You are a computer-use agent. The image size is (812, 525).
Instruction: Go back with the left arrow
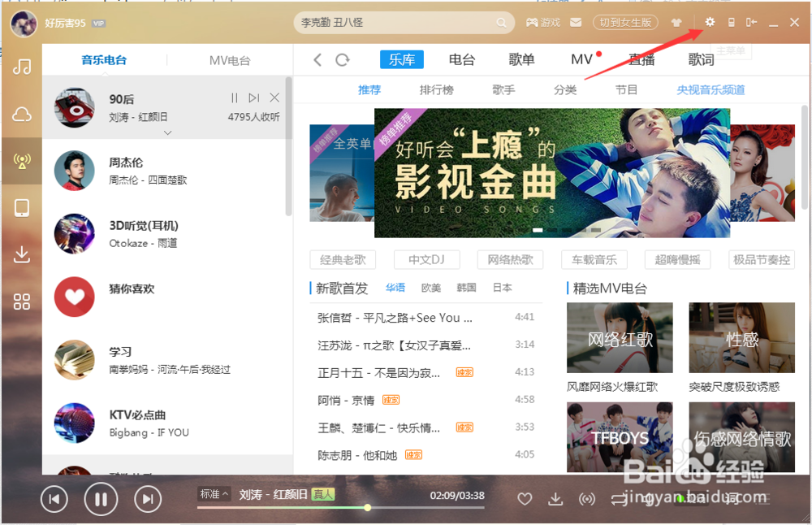coord(318,60)
